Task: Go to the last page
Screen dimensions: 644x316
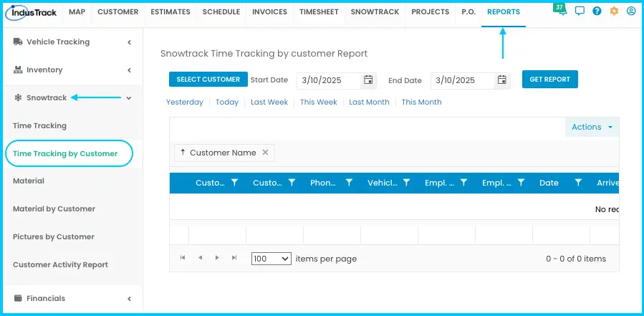Action: pos(234,258)
